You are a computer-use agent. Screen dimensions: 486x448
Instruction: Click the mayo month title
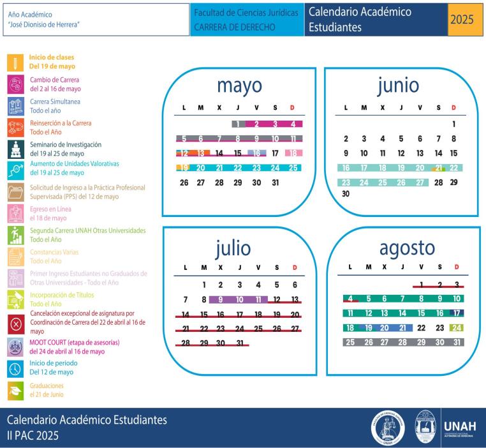pyautogui.click(x=239, y=86)
